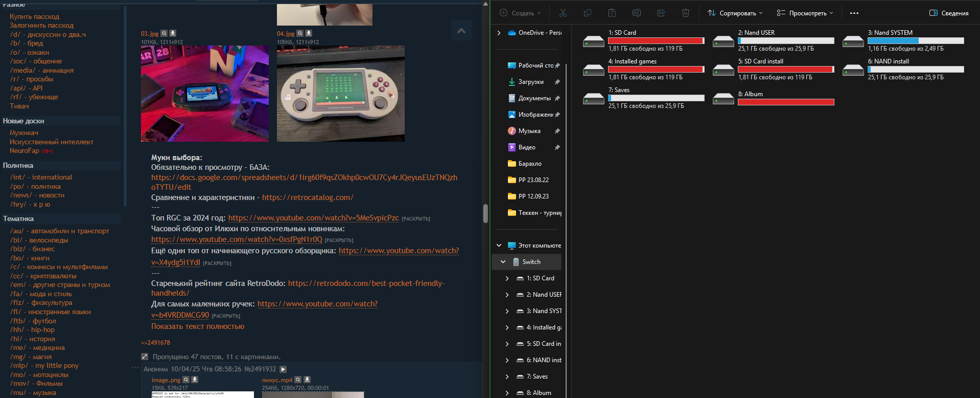Select drive 3: Nand SYSTEM icon
The image size is (980, 398).
tap(853, 41)
